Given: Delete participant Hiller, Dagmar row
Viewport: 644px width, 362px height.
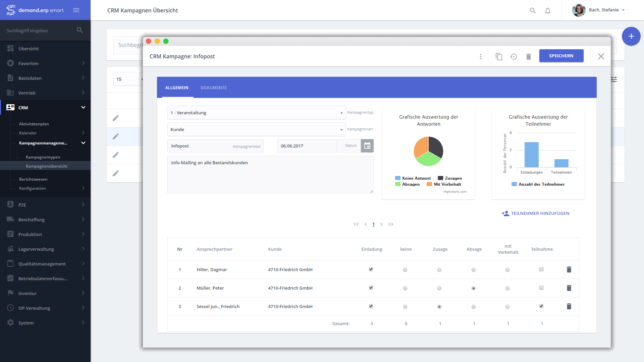Looking at the screenshot, I should click(x=569, y=269).
